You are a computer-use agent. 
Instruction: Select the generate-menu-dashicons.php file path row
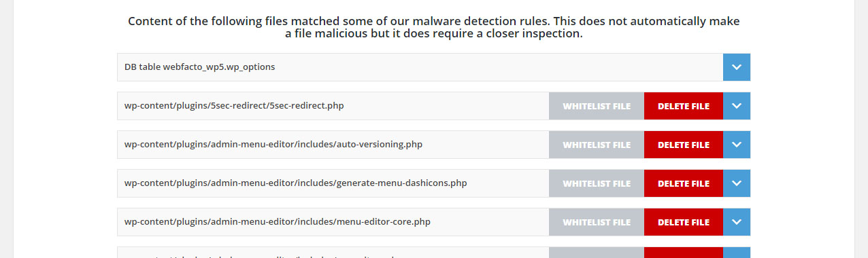point(333,183)
